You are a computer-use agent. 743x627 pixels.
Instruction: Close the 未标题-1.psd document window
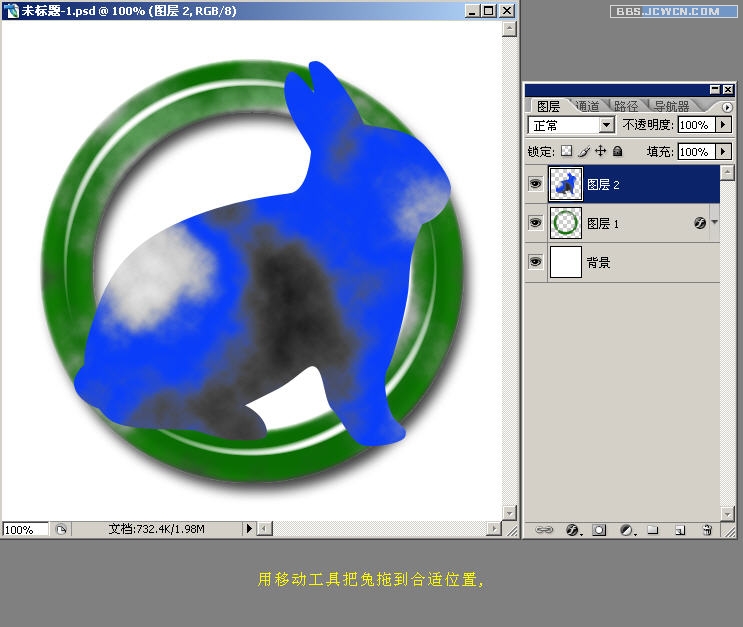point(507,10)
